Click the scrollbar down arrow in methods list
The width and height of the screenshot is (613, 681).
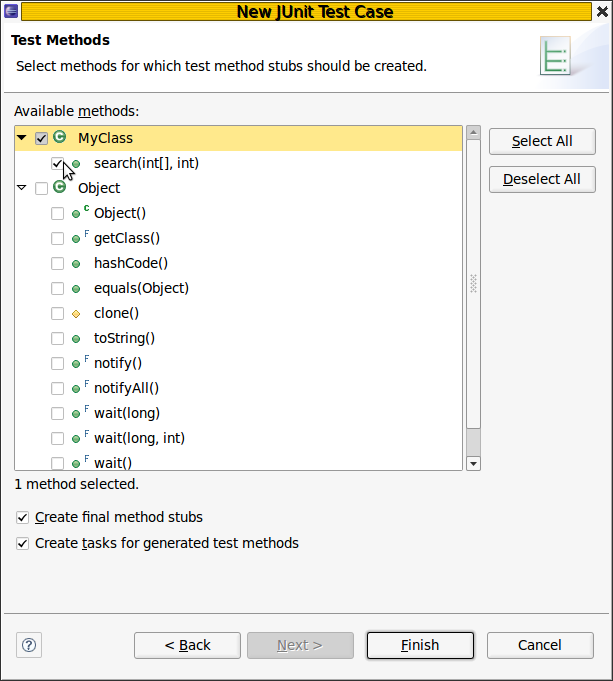point(474,463)
